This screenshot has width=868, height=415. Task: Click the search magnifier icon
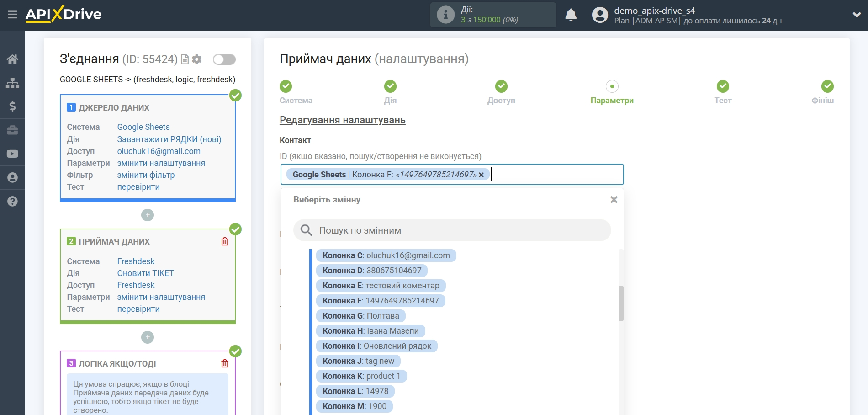[306, 230]
